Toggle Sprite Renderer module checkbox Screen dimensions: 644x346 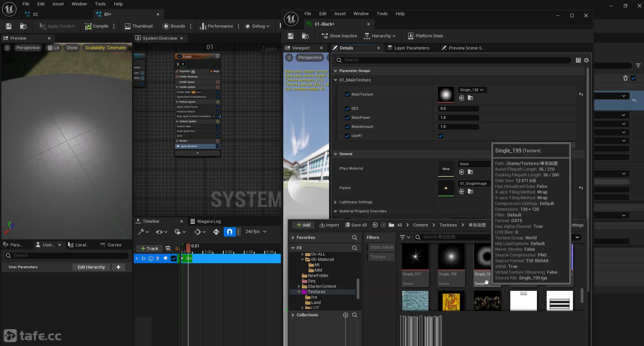[x=218, y=146]
